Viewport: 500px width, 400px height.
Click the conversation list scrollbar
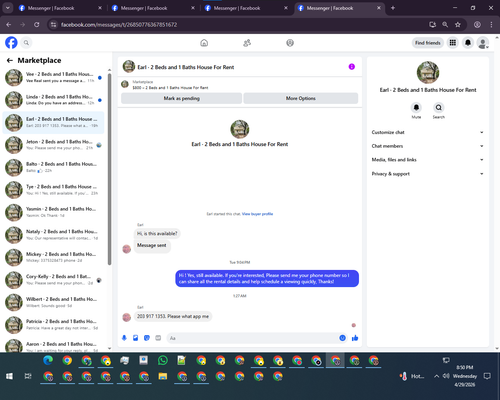[x=109, y=168]
